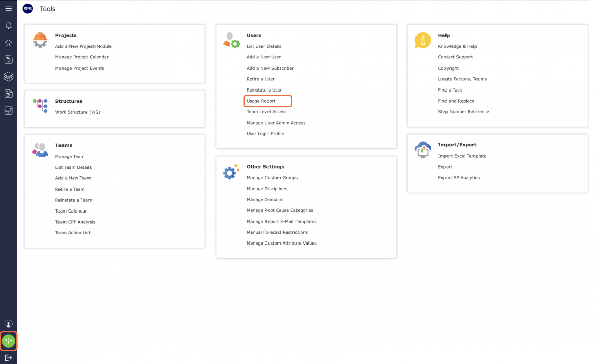Click the green Tools sliders icon
Screen dimensions: 595x364
click(8, 341)
